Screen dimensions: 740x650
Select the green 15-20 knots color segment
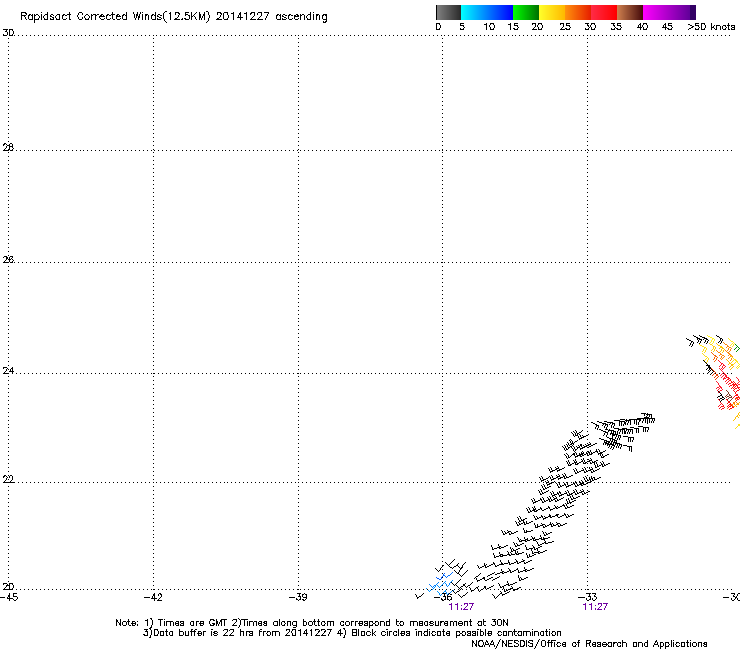526,12
